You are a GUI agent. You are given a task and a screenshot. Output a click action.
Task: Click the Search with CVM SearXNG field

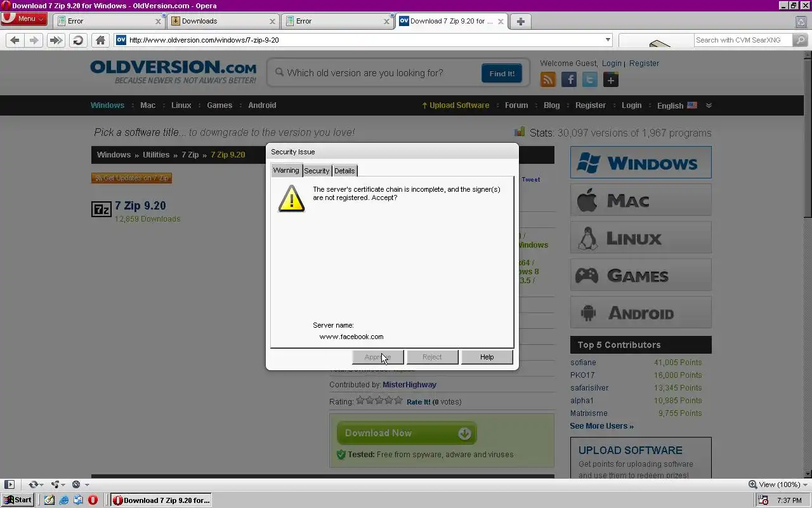click(742, 40)
